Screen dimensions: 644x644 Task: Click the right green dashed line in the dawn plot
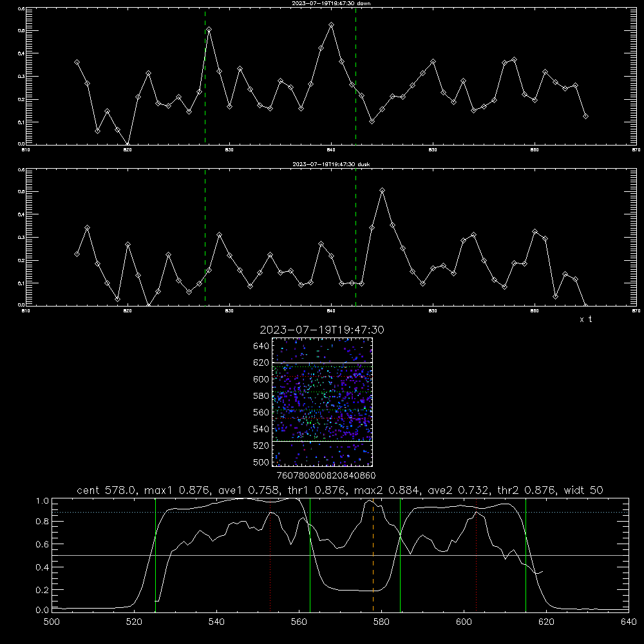[x=355, y=76]
